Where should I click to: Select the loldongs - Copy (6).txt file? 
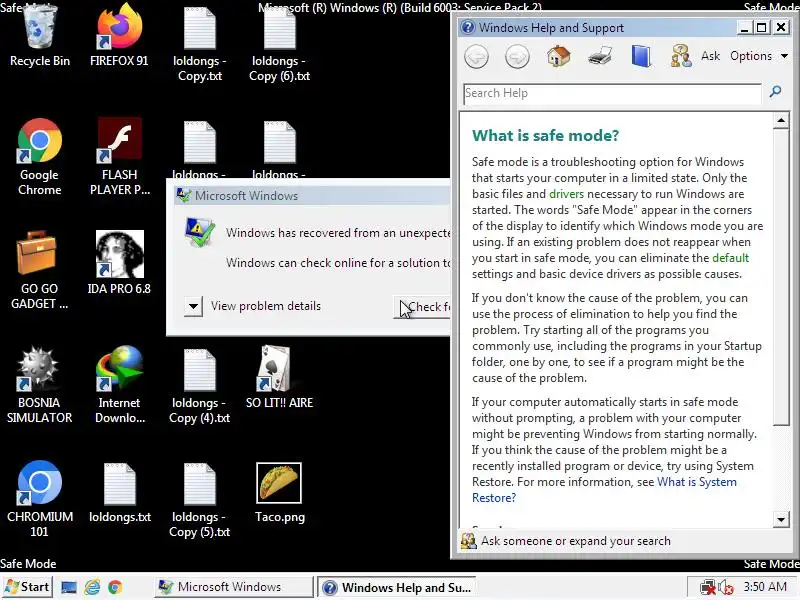(279, 43)
